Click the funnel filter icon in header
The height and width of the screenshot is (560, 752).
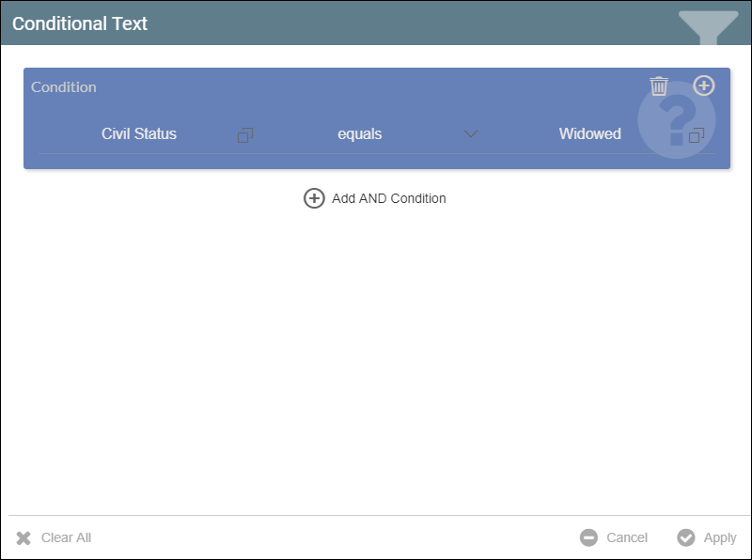[x=708, y=25]
